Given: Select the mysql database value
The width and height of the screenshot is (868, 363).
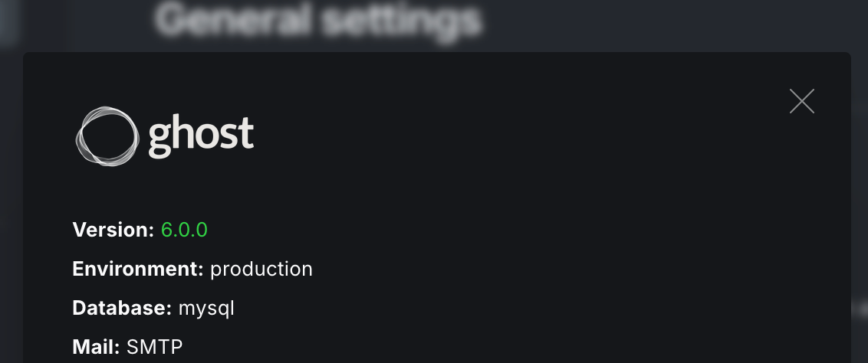Looking at the screenshot, I should (x=206, y=309).
